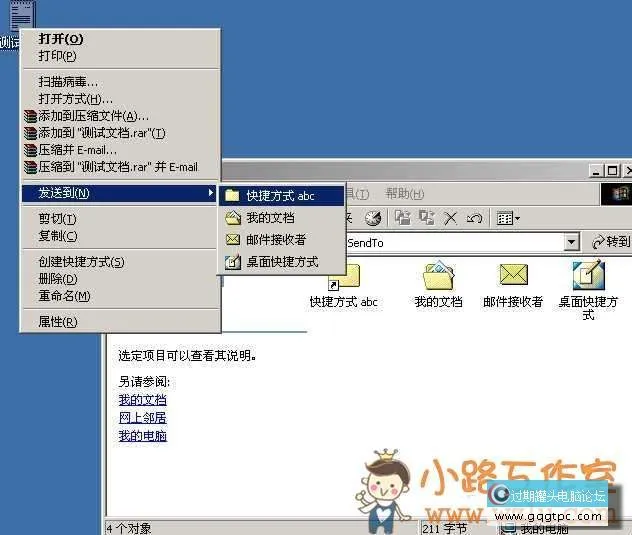
Task: Select 添加到 "测试文档.rar"(T) entry
Action: [120, 133]
